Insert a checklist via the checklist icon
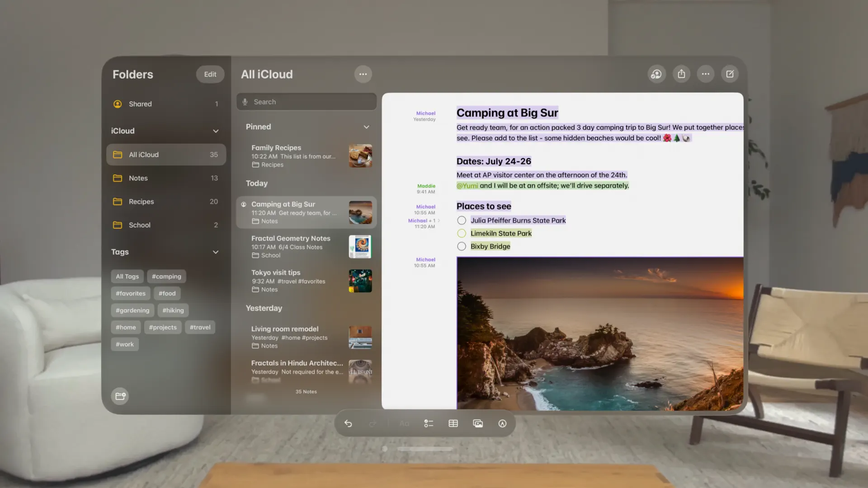Viewport: 868px width, 488px height. pyautogui.click(x=429, y=423)
